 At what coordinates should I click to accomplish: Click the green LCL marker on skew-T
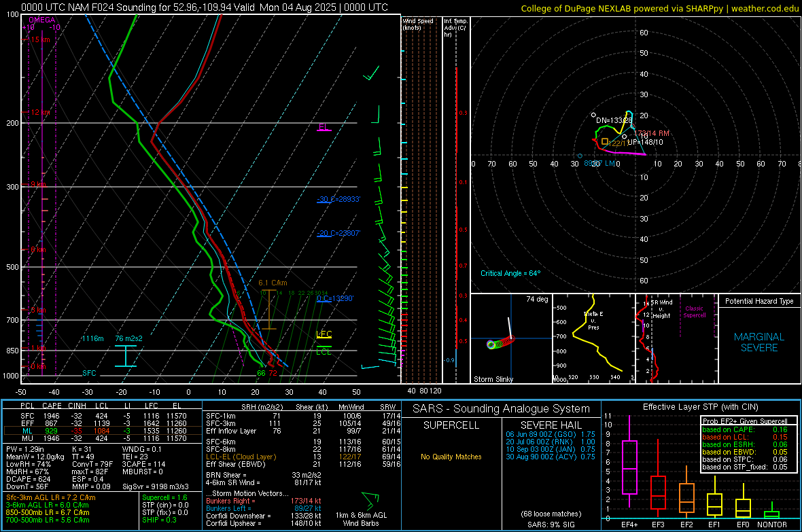[x=324, y=351]
